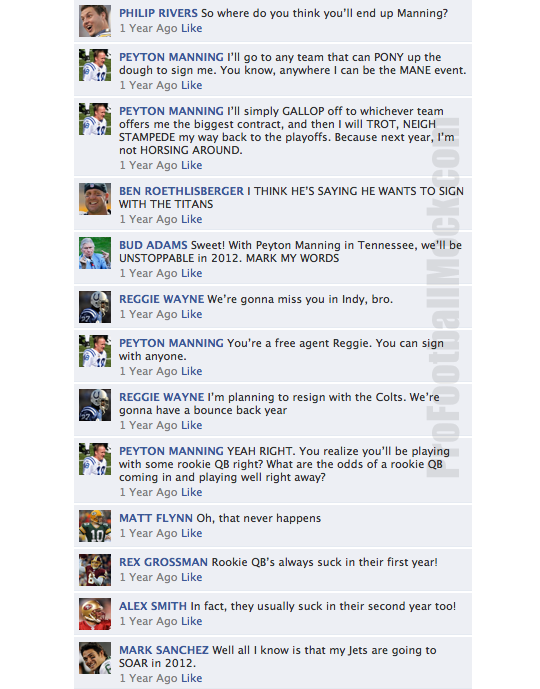Like Mark Sanchez's Jets comment
Screen dimensions: 540x689
pos(192,678)
